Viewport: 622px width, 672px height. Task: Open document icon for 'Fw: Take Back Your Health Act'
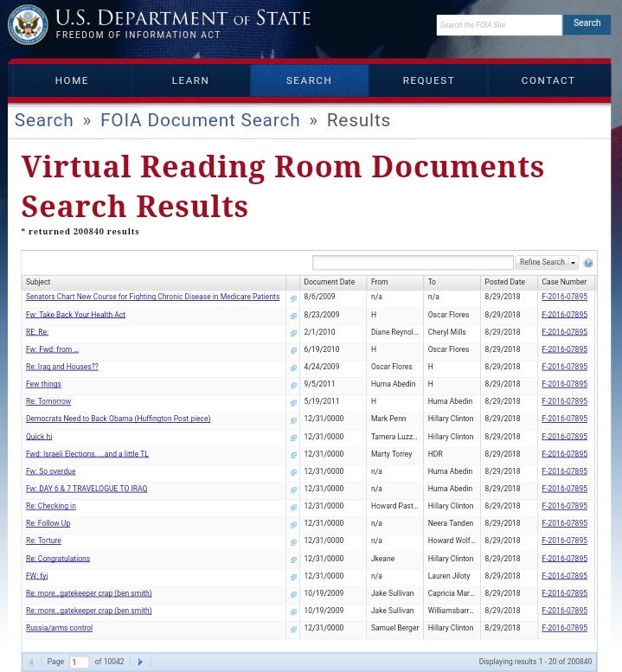[293, 316]
